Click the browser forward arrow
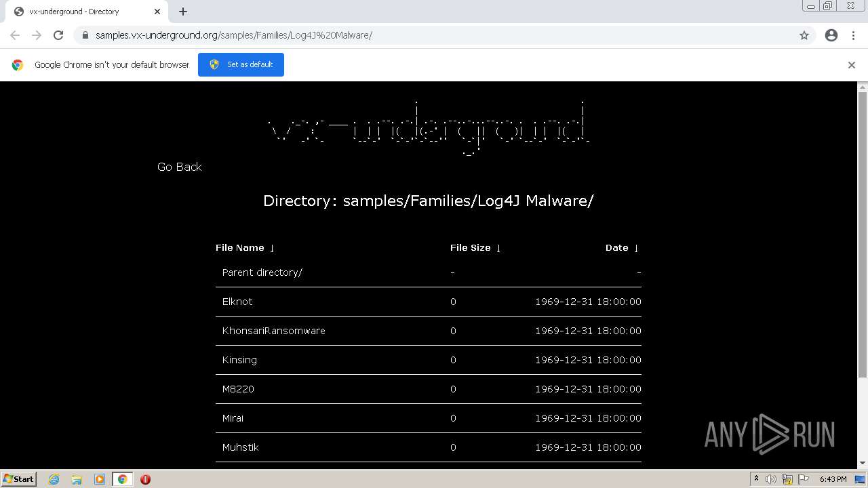The height and width of the screenshot is (488, 868). point(37,35)
